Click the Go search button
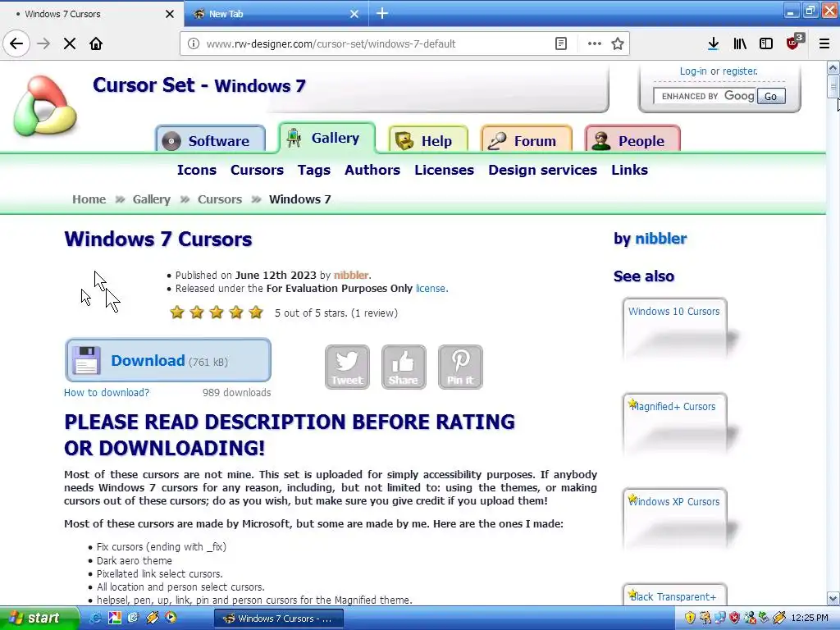 (x=771, y=97)
